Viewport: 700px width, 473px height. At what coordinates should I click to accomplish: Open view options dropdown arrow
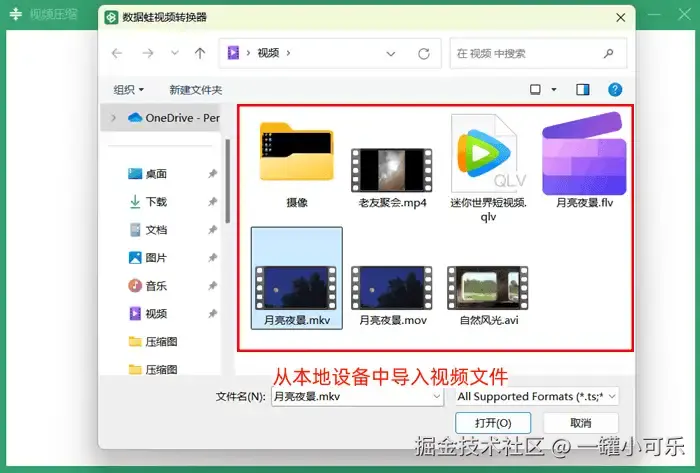pos(554,90)
